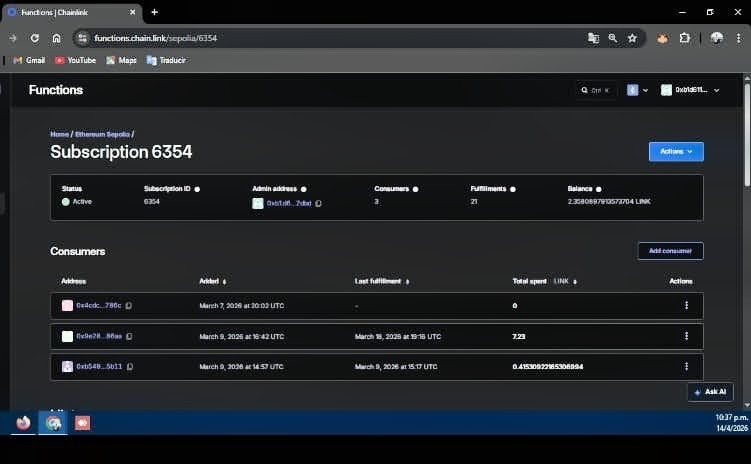Show the Consumers info tooltip icon
Image resolution: width=751 pixels, height=464 pixels.
(x=415, y=189)
